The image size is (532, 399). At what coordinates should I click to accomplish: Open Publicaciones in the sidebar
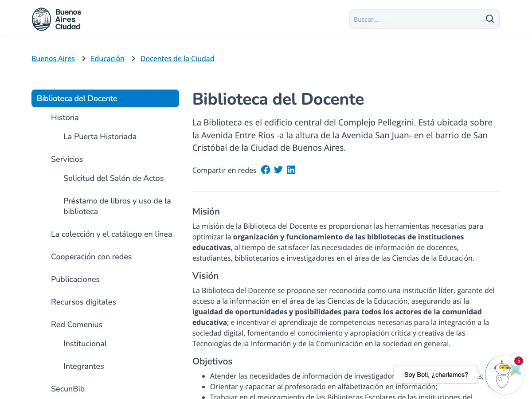(75, 279)
